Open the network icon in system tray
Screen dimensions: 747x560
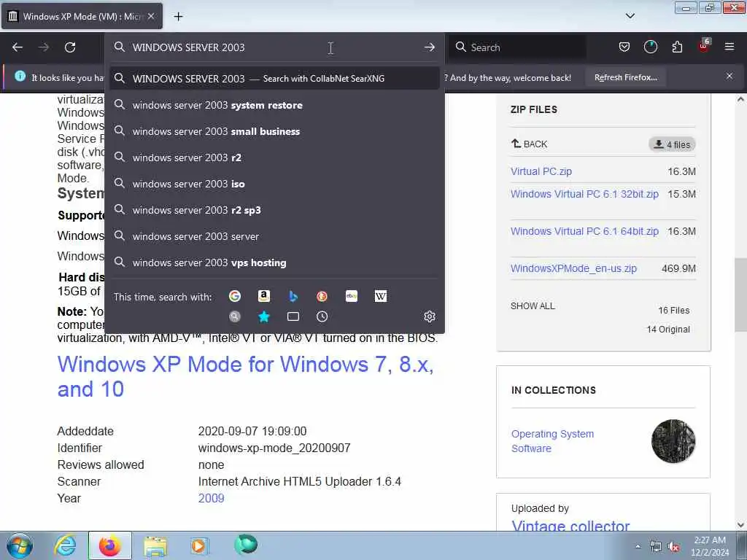pos(656,547)
